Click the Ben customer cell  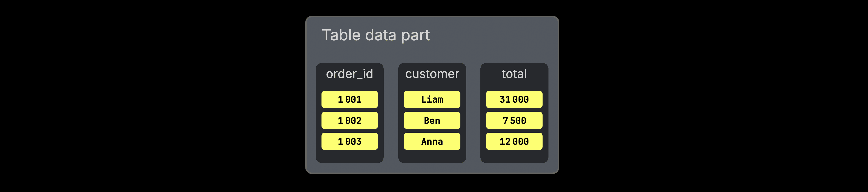(432, 120)
